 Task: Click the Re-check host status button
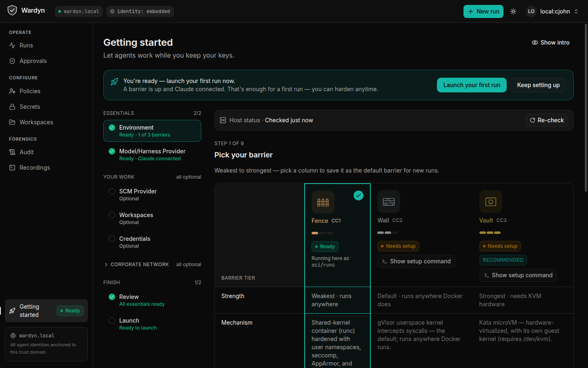coord(546,120)
